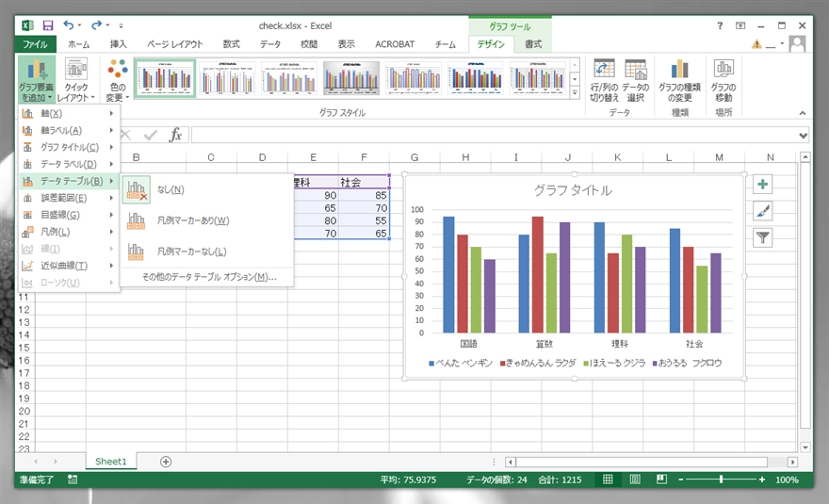Image resolution: width=829 pixels, height=504 pixels.
Task: Click the insert function fx icon
Action: pos(175,135)
